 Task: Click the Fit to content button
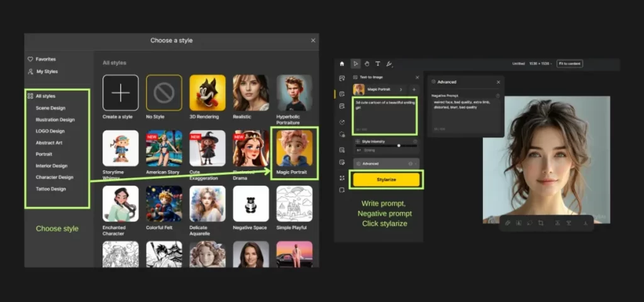[x=569, y=64]
